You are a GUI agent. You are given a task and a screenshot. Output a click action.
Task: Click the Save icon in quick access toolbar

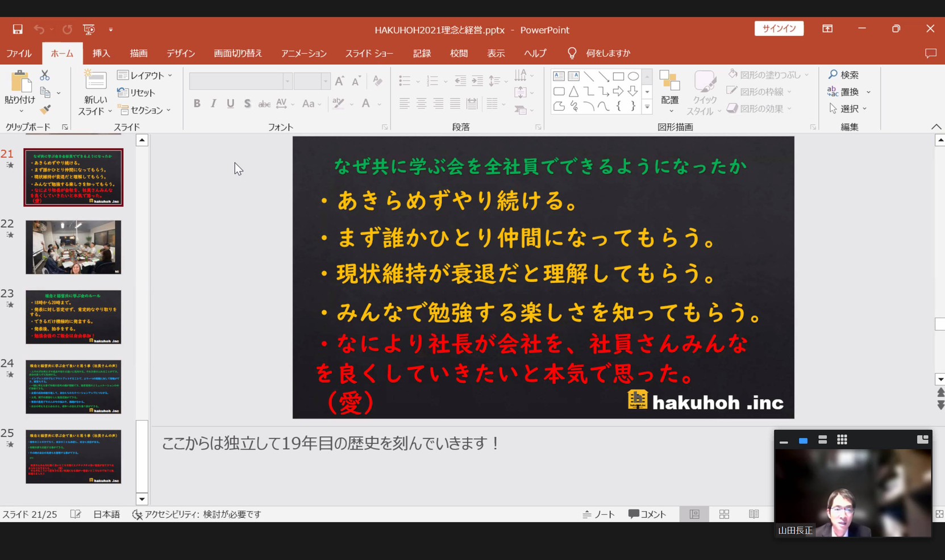pyautogui.click(x=18, y=29)
